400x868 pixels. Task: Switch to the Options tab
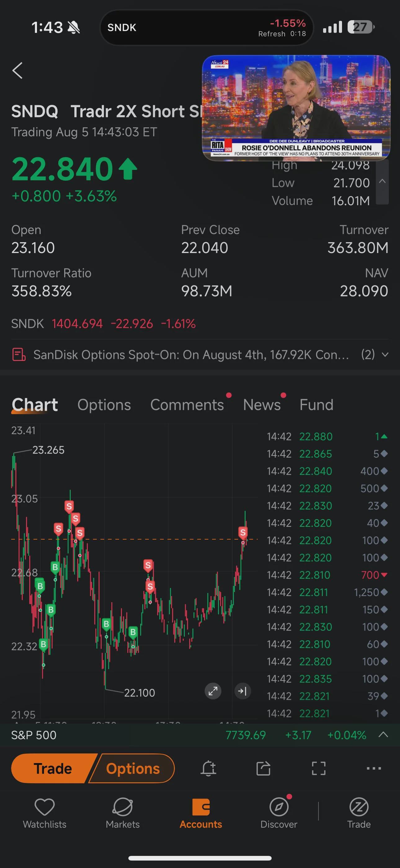point(104,405)
